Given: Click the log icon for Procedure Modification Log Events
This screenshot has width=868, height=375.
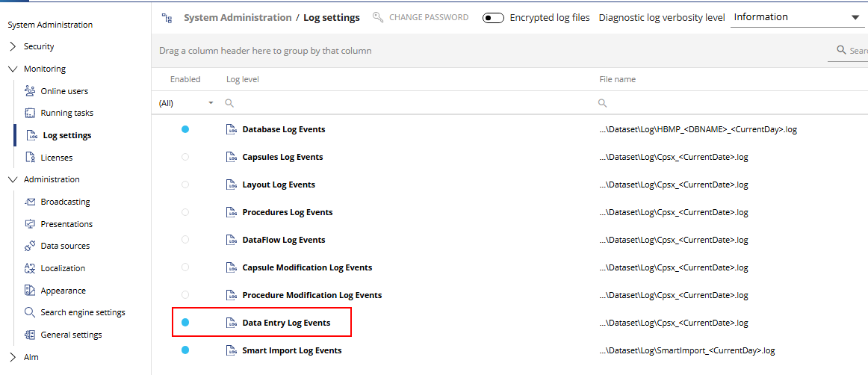Looking at the screenshot, I should click(232, 295).
